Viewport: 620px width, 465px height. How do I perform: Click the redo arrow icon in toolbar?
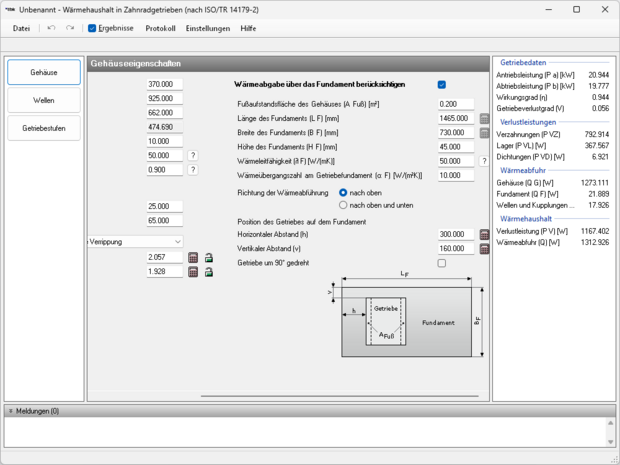[x=70, y=28]
